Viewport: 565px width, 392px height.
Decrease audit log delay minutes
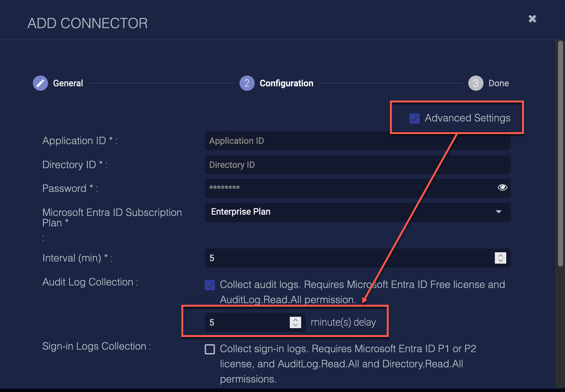pyautogui.click(x=295, y=325)
